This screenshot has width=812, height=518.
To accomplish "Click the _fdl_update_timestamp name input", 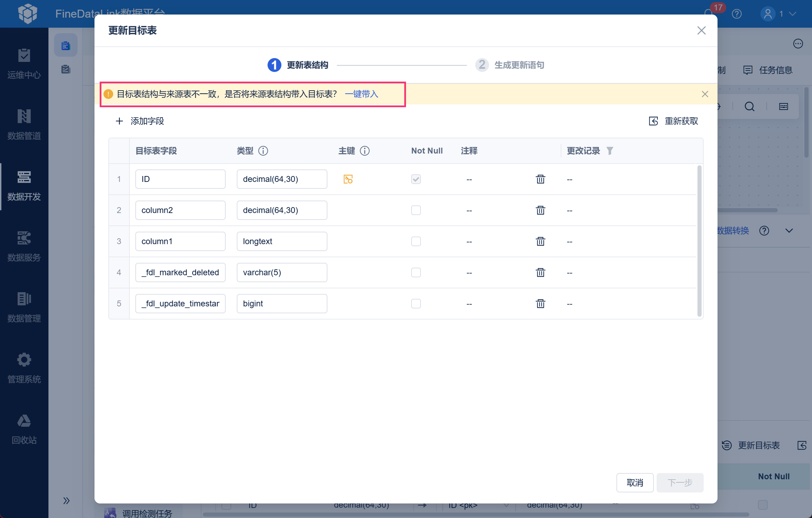I will point(180,304).
